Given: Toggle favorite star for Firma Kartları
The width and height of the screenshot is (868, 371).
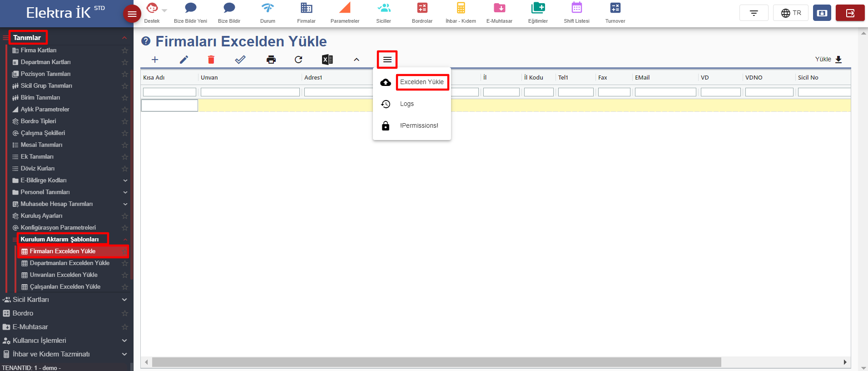Looking at the screenshot, I should (125, 50).
